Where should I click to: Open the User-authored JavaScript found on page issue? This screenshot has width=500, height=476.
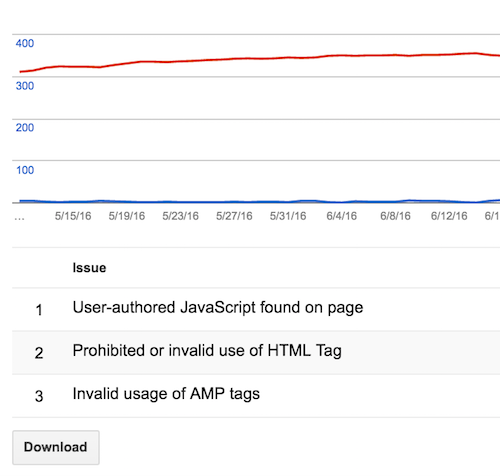click(218, 308)
